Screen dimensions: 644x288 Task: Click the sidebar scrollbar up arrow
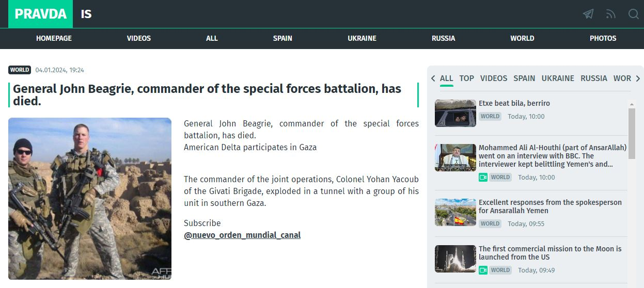tap(632, 104)
